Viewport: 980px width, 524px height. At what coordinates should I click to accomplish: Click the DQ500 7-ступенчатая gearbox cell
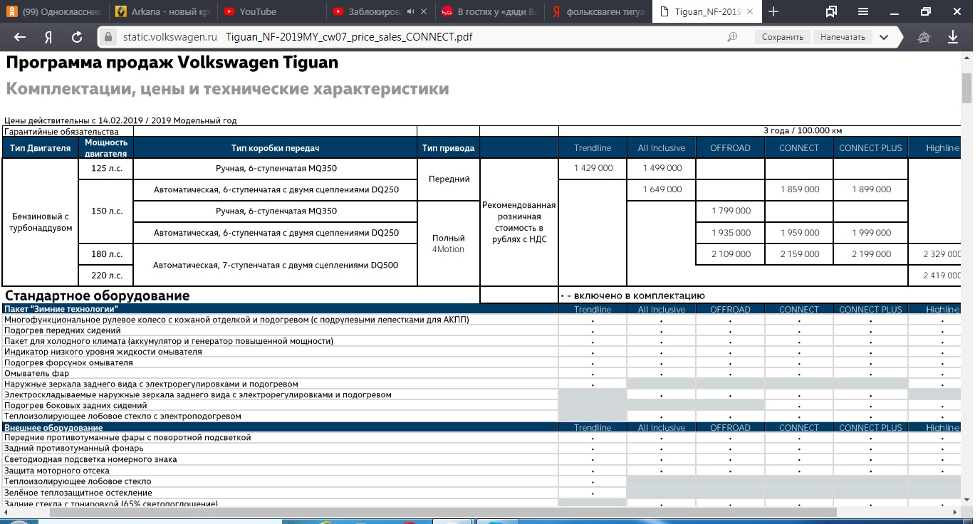[276, 265]
